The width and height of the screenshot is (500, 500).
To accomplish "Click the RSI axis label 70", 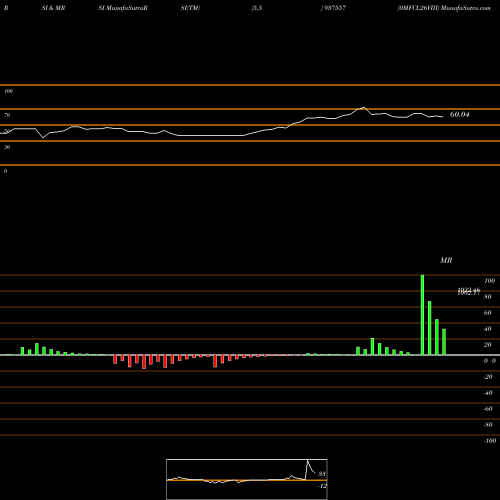I will 7,115.
